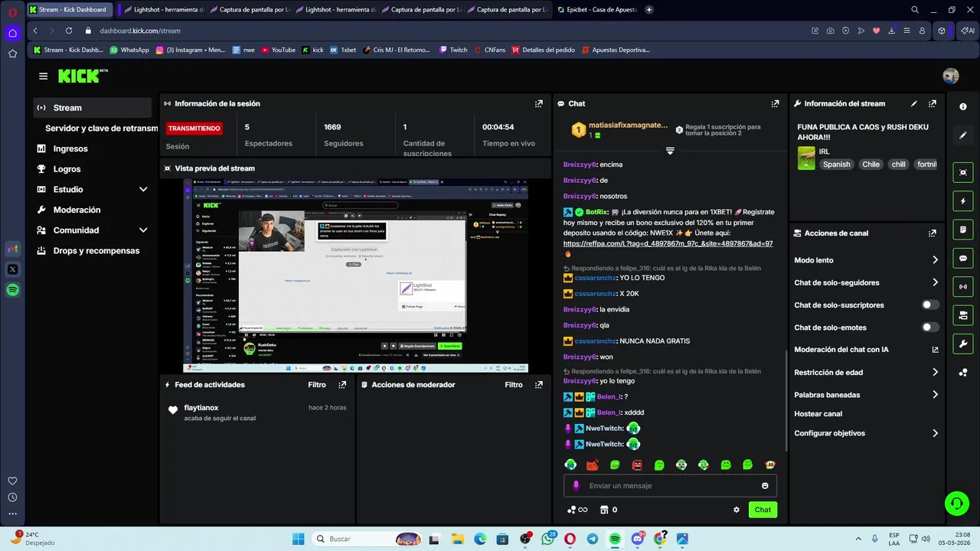Open Servidor y clave de retransmisión
The image size is (980, 551).
[101, 129]
